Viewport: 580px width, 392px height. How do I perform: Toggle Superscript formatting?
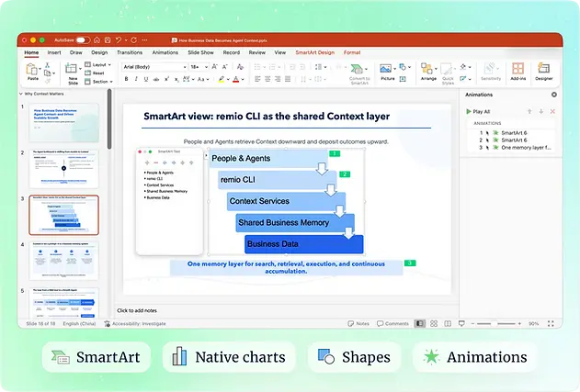coord(166,79)
